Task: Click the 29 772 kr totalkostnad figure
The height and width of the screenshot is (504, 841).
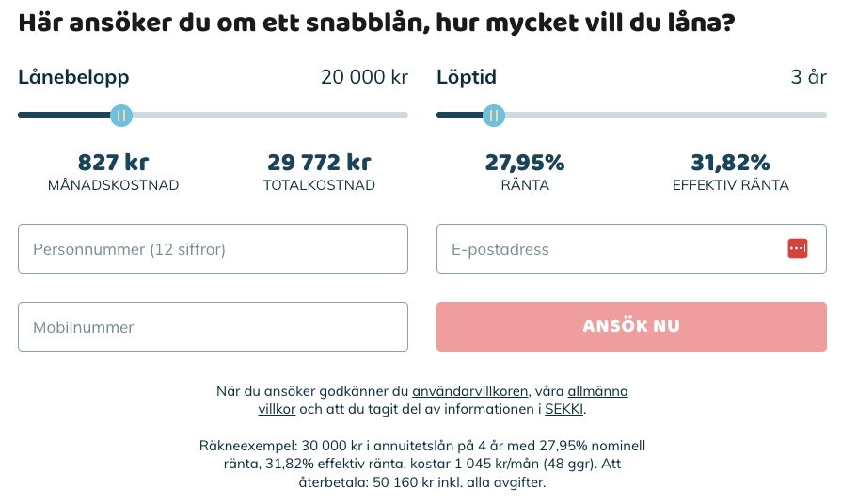Action: pyautogui.click(x=319, y=163)
